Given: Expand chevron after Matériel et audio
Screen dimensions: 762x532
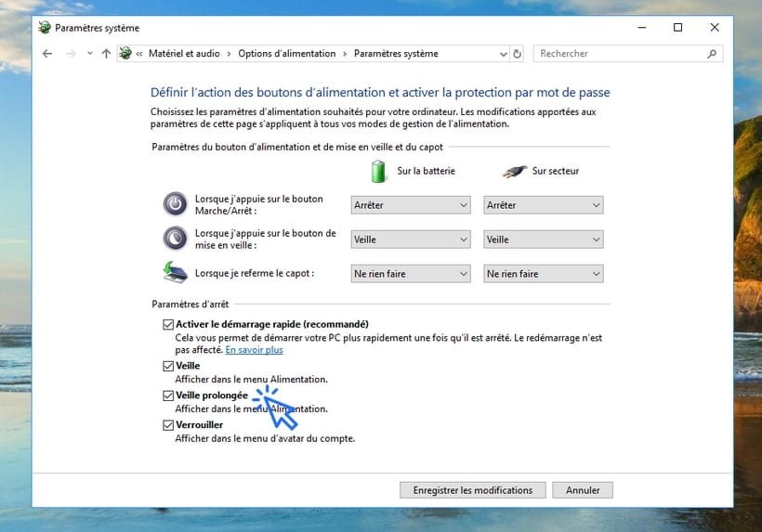Looking at the screenshot, I should [229, 54].
